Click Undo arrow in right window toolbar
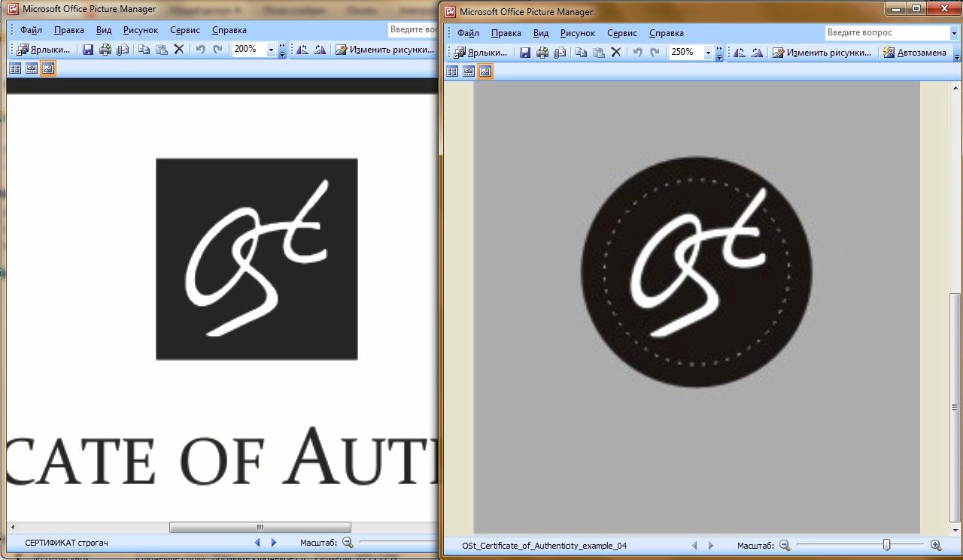This screenshot has width=963, height=560. [x=638, y=53]
